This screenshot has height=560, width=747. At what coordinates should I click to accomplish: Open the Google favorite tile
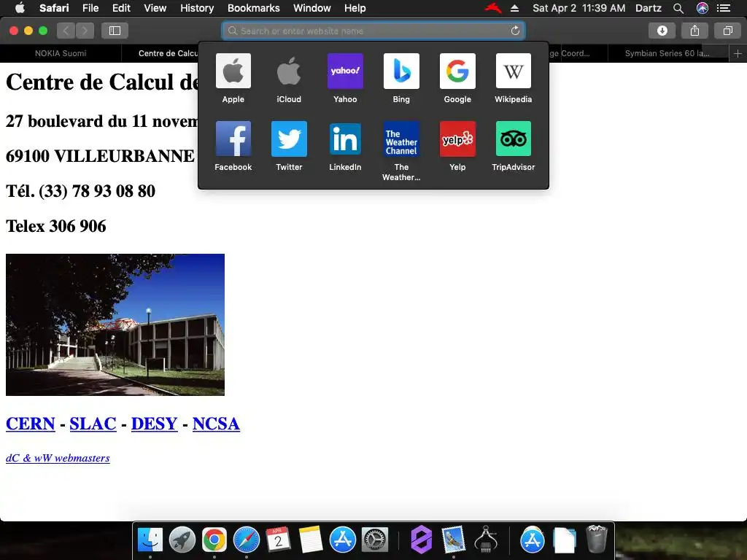(x=457, y=71)
